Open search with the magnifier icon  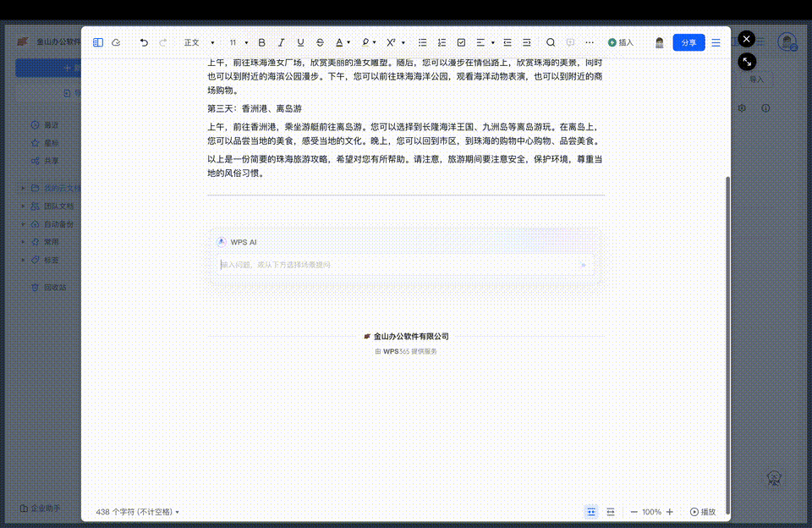pos(550,41)
